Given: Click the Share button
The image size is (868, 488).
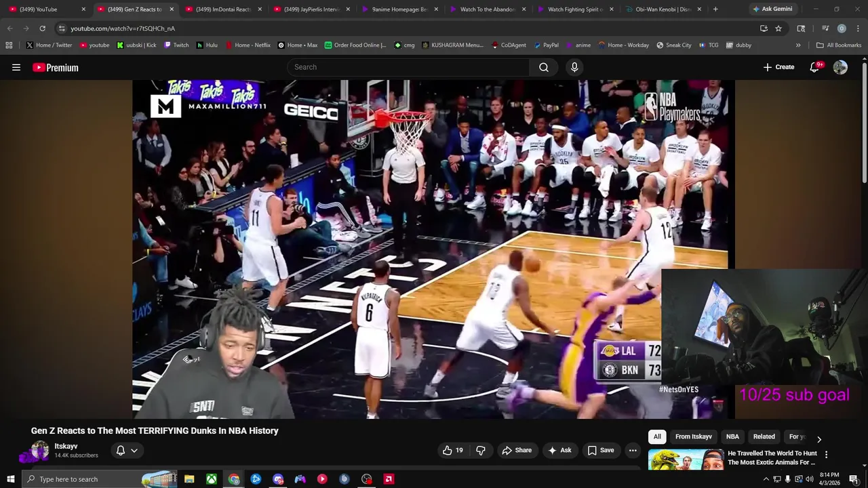Looking at the screenshot, I should pyautogui.click(x=517, y=450).
